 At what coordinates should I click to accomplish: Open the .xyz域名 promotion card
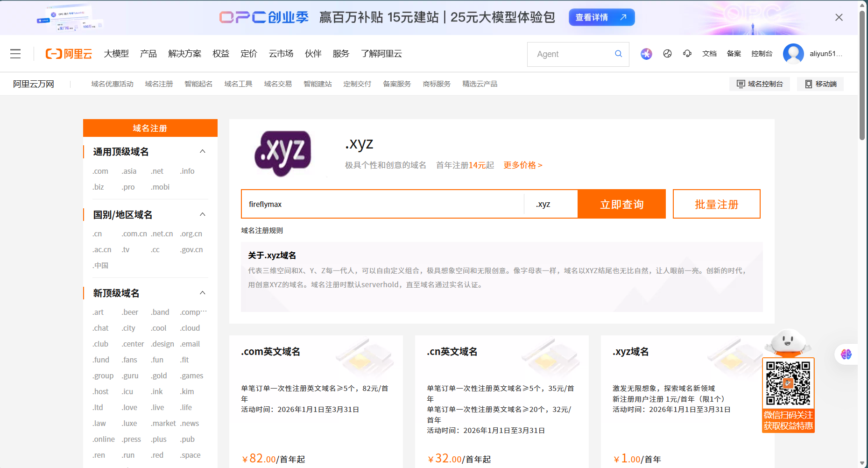(687, 402)
